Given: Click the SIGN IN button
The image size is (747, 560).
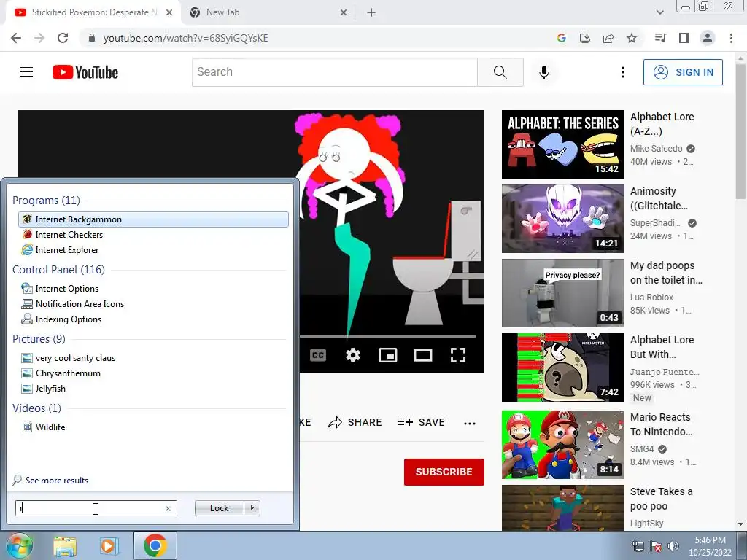Looking at the screenshot, I should [683, 72].
